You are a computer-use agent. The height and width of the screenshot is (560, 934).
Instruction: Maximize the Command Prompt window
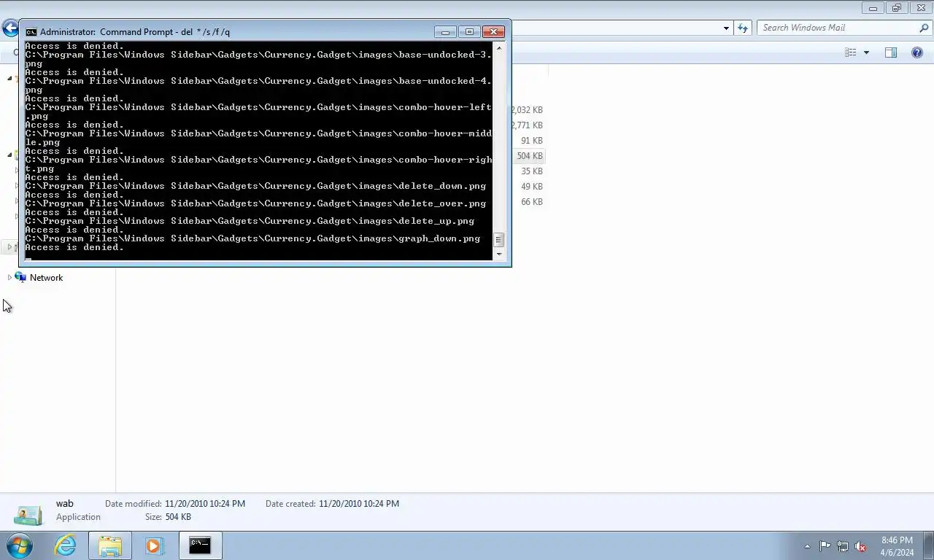[x=469, y=32]
